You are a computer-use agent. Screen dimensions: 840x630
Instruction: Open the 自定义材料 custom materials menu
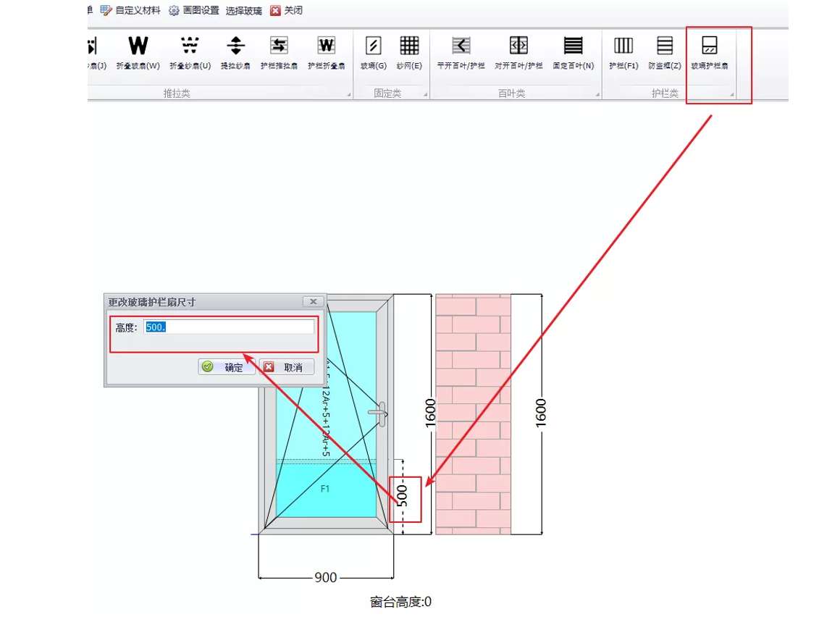tap(130, 10)
